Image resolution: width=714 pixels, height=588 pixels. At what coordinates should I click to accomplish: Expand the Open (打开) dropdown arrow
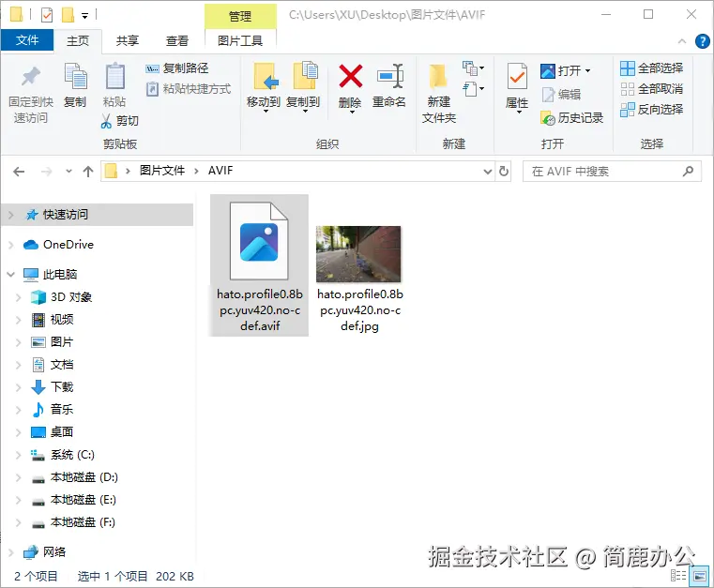coord(588,71)
